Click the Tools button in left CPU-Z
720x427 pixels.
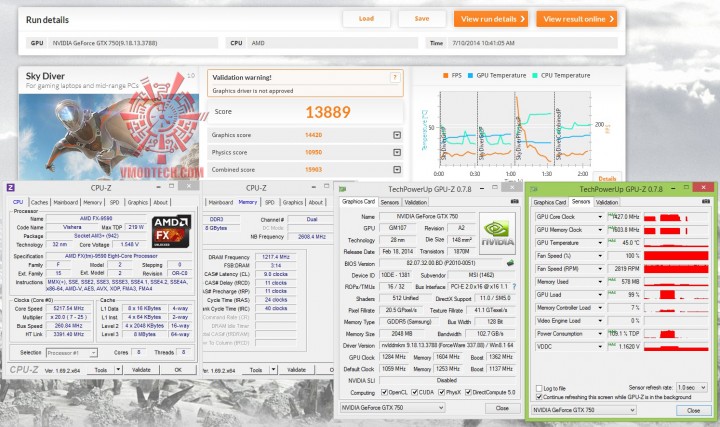coord(101,370)
